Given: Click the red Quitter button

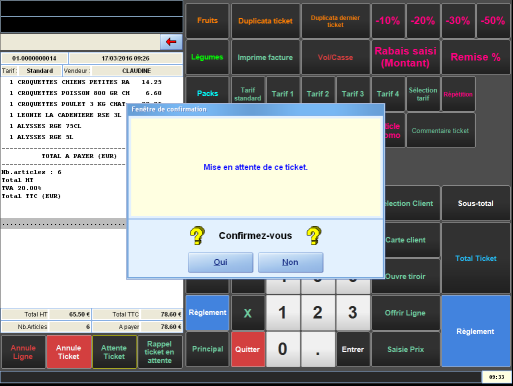Looking at the screenshot, I should pyautogui.click(x=248, y=349).
